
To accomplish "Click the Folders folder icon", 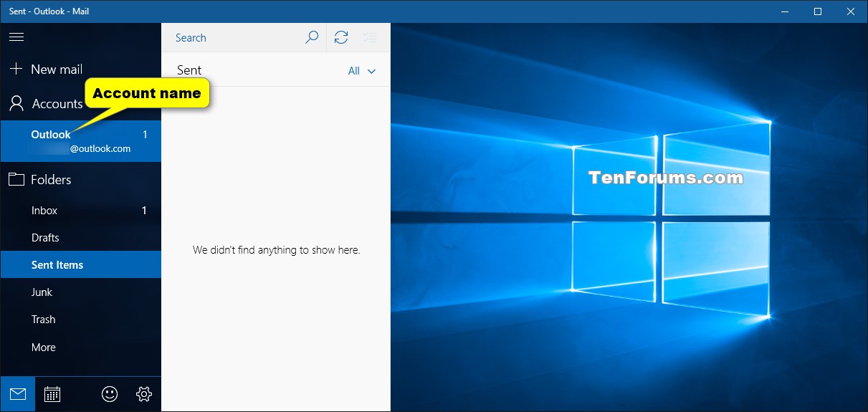I will tap(16, 179).
